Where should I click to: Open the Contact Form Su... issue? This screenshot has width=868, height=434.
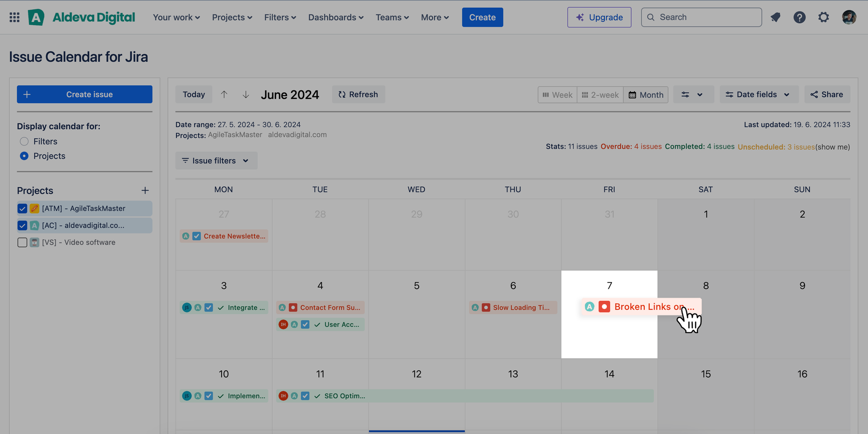tap(320, 308)
